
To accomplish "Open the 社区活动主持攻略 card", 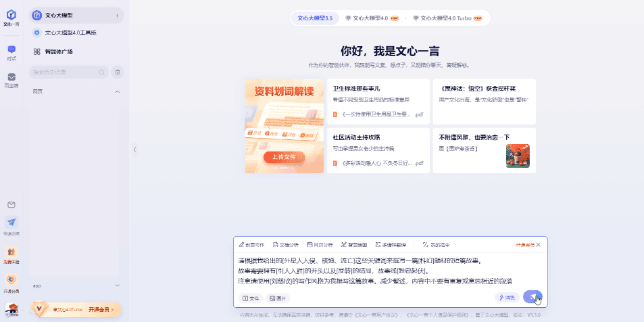I will click(378, 150).
